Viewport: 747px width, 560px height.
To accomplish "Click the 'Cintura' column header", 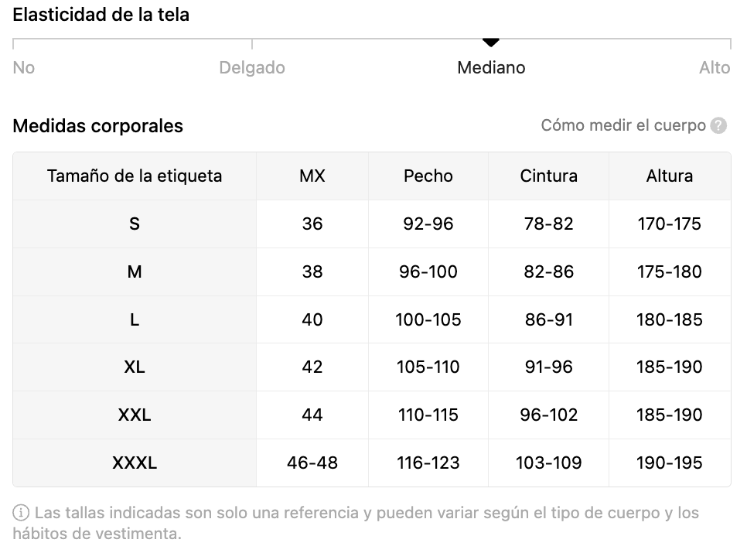I will coord(549,176).
